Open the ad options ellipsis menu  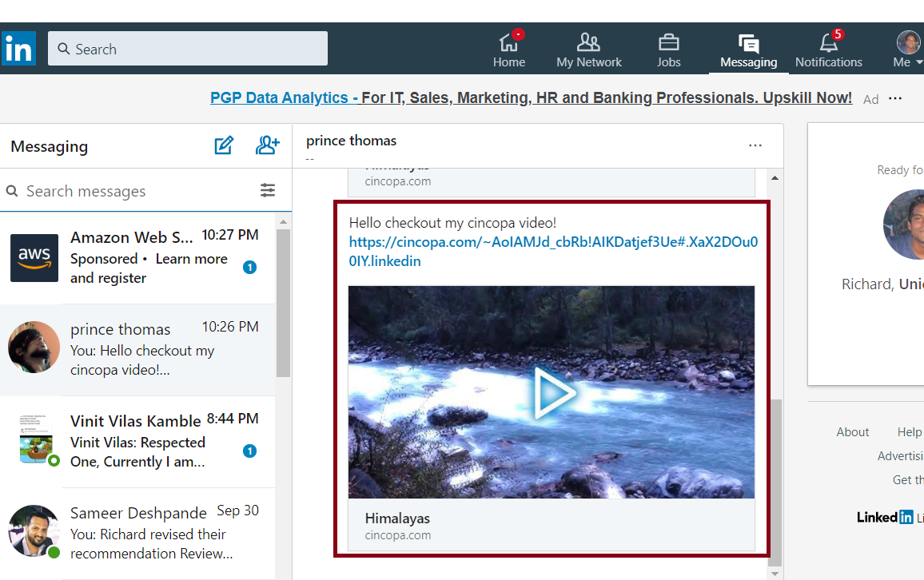[895, 98]
